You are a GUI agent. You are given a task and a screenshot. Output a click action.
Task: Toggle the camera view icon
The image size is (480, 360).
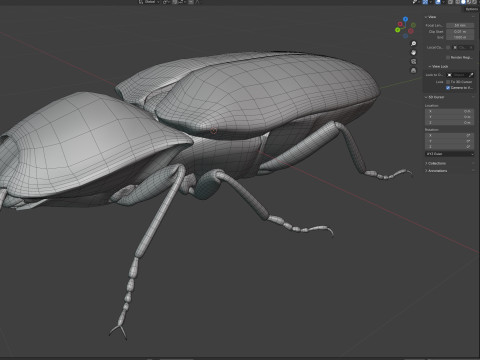pyautogui.click(x=414, y=62)
